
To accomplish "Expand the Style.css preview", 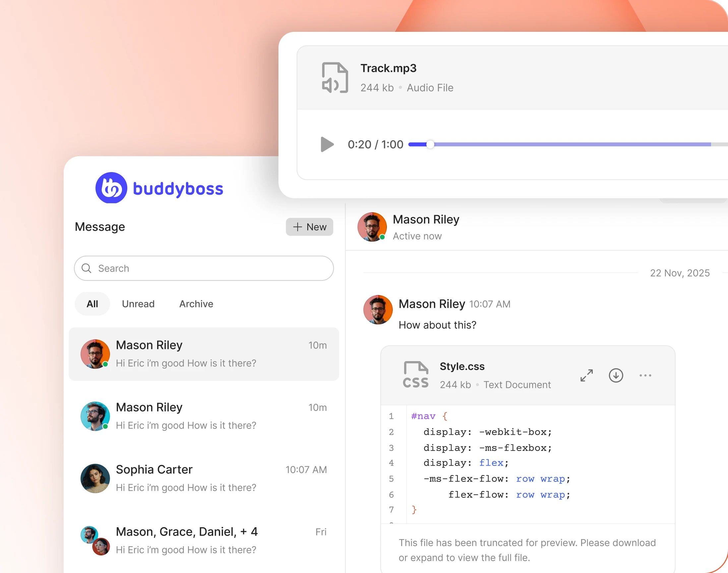I will point(586,375).
